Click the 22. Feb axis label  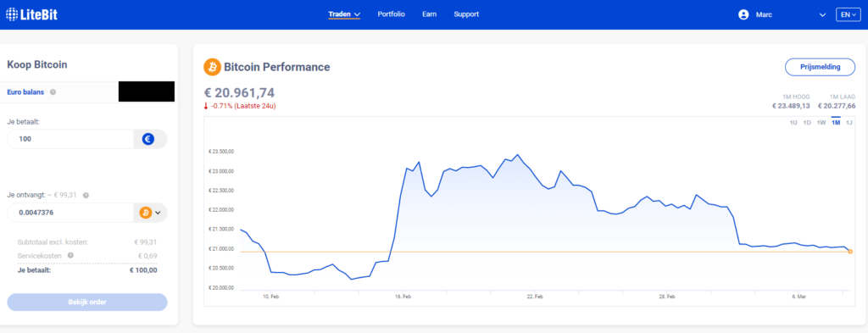tap(535, 297)
